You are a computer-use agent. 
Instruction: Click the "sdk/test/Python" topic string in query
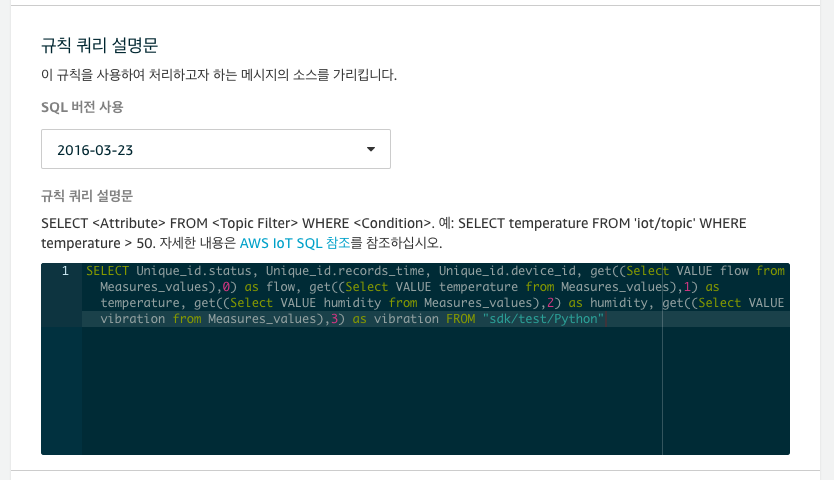pyautogui.click(x=543, y=319)
